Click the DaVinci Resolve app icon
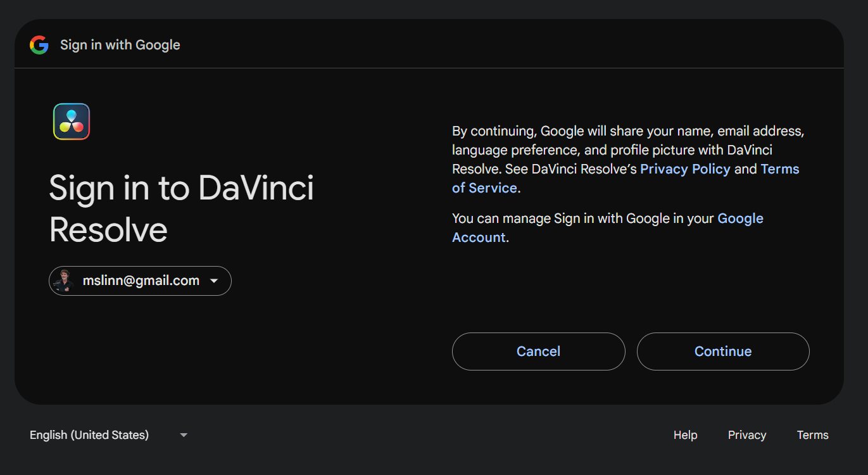This screenshot has width=868, height=475. [x=72, y=122]
